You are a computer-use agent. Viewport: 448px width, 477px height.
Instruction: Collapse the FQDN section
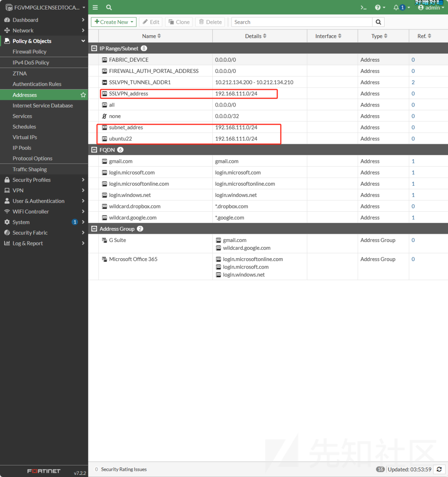point(94,150)
